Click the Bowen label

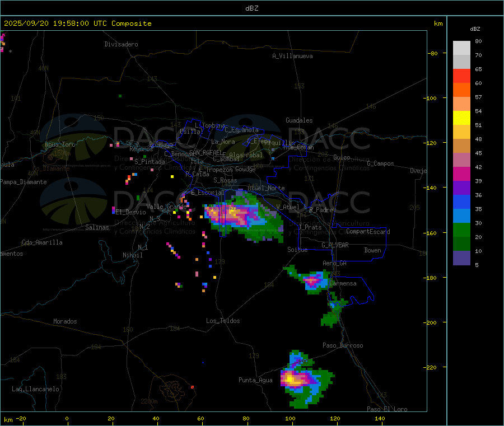(372, 250)
